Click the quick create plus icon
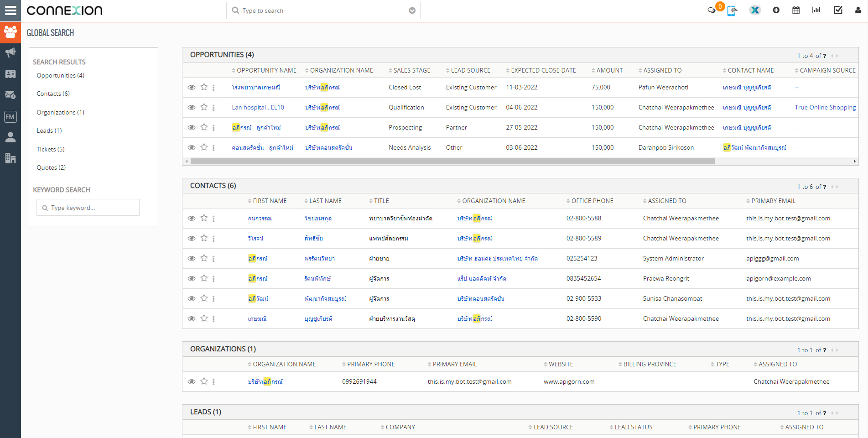The width and height of the screenshot is (868, 438). pyautogui.click(x=776, y=10)
